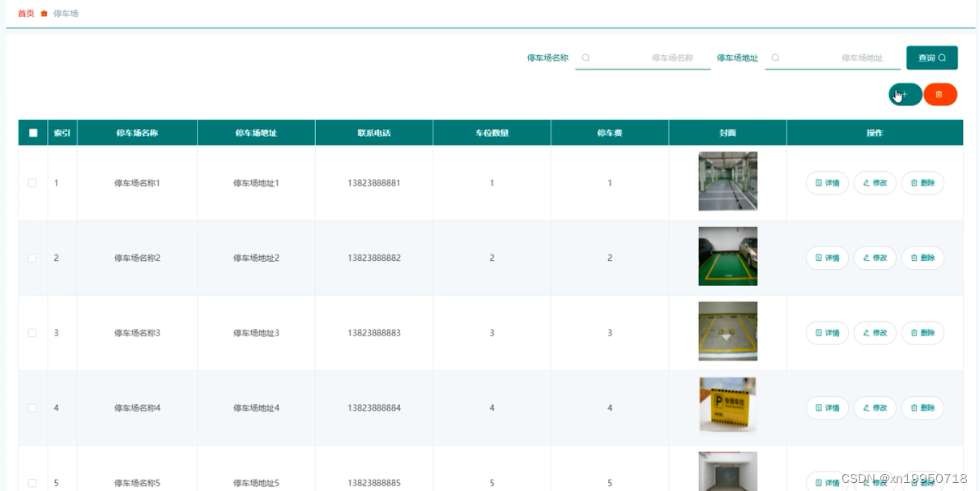Open cover thumbnail of 停车场名称1
Screen dimensions: 980x491
click(x=728, y=181)
